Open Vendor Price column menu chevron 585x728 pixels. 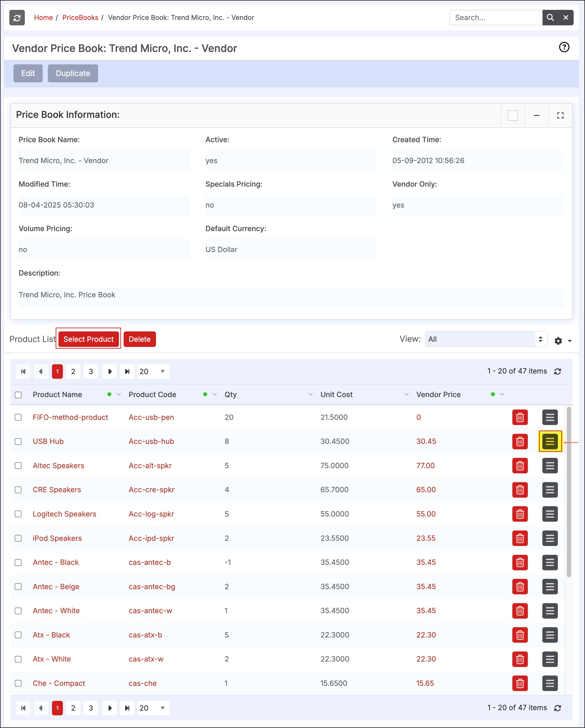[502, 395]
